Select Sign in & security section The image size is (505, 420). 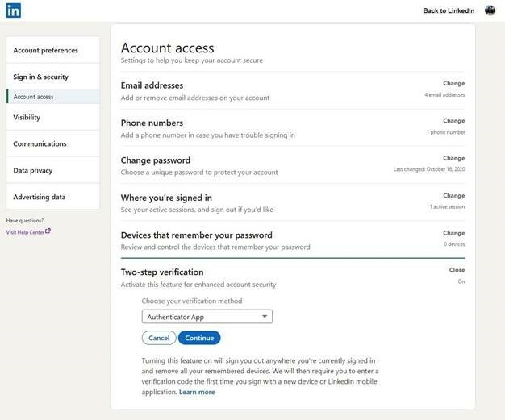tap(41, 77)
